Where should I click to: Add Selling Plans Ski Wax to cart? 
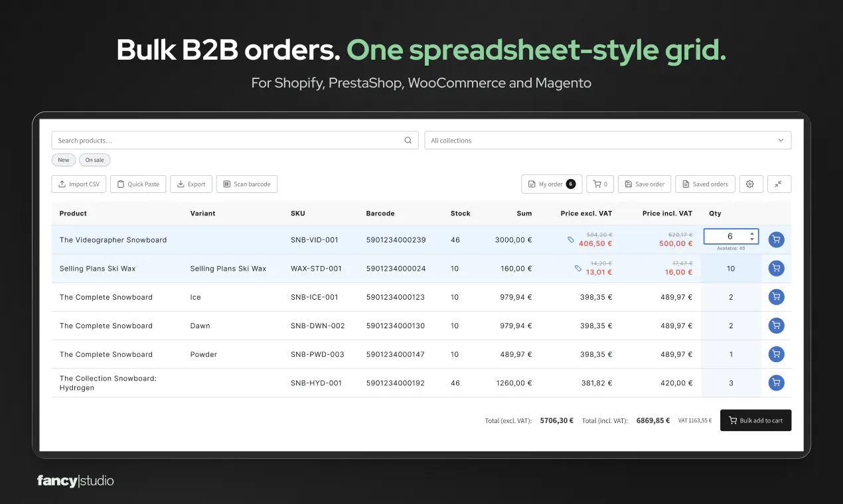(776, 269)
